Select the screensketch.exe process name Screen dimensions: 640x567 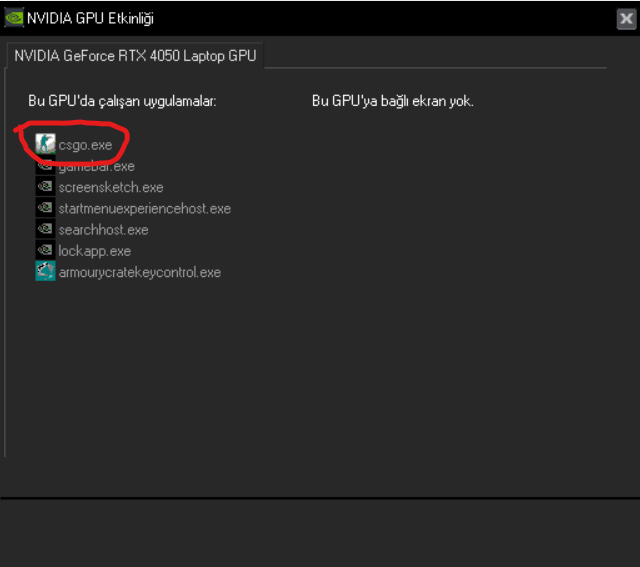pyautogui.click(x=110, y=188)
